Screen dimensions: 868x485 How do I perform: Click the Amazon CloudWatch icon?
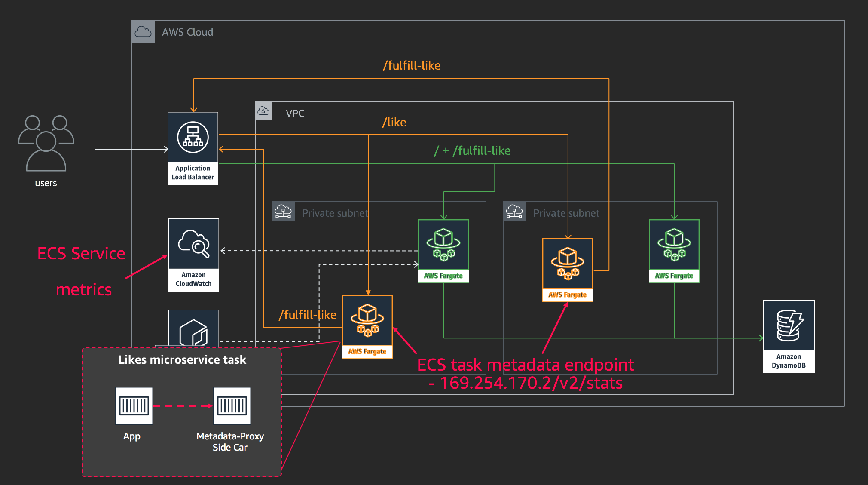click(x=194, y=244)
